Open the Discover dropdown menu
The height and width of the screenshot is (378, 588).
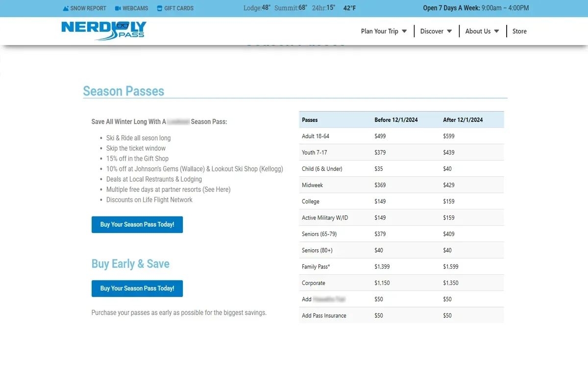(436, 31)
